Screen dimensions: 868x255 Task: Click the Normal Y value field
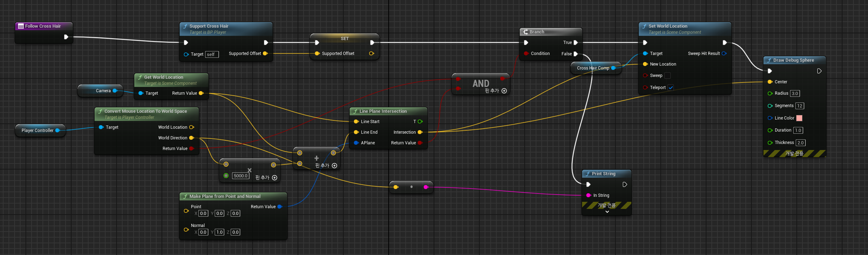(x=220, y=232)
